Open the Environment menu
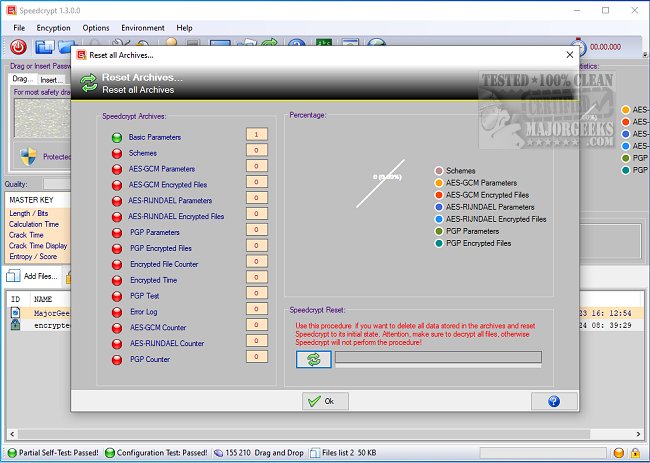This screenshot has width=650, height=463. coord(143,28)
